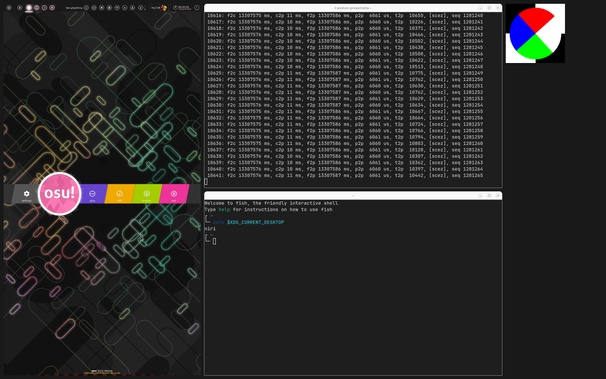
Task: Select the purple play button
Action: pos(92,194)
